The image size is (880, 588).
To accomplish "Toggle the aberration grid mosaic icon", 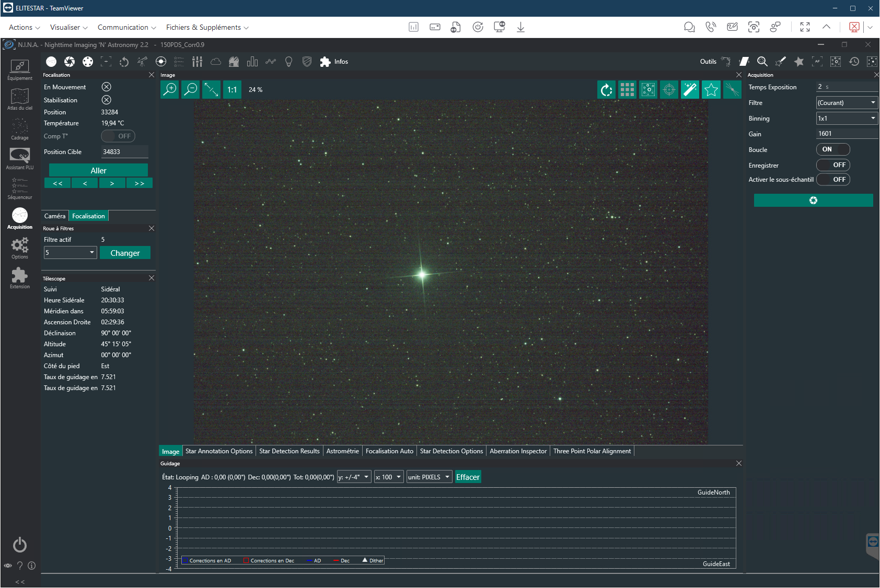I will click(627, 90).
